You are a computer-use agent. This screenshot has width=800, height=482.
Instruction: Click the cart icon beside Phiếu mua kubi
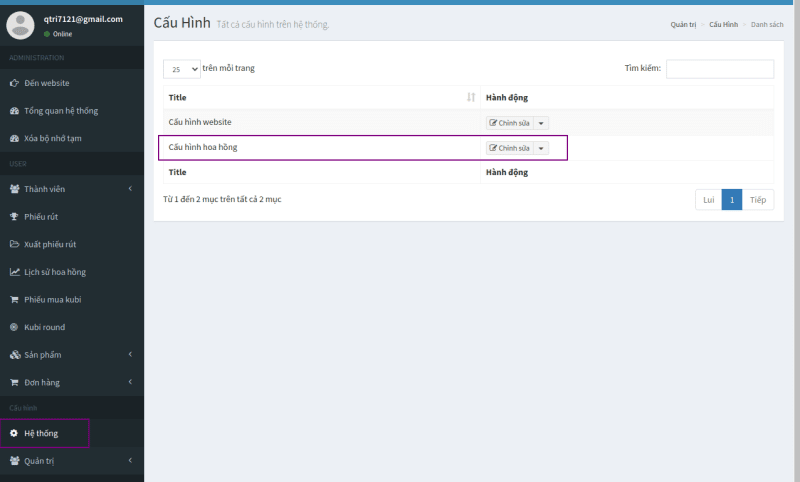click(x=14, y=299)
